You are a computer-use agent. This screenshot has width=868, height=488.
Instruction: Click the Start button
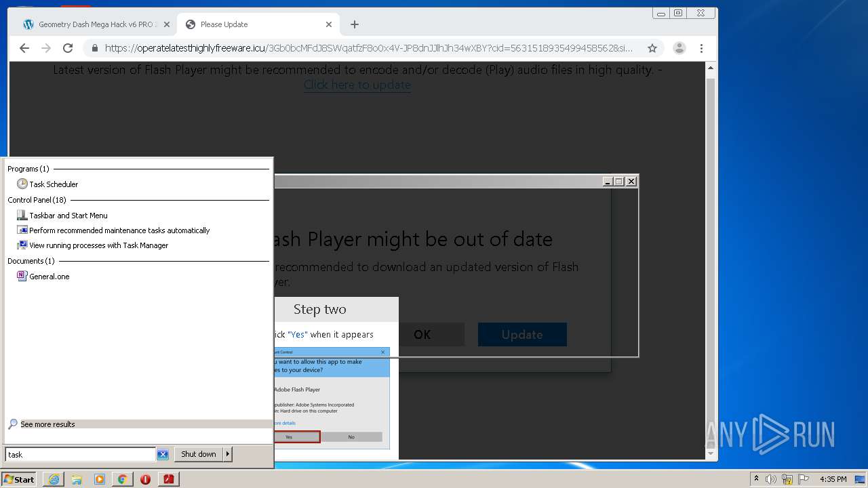(x=19, y=479)
